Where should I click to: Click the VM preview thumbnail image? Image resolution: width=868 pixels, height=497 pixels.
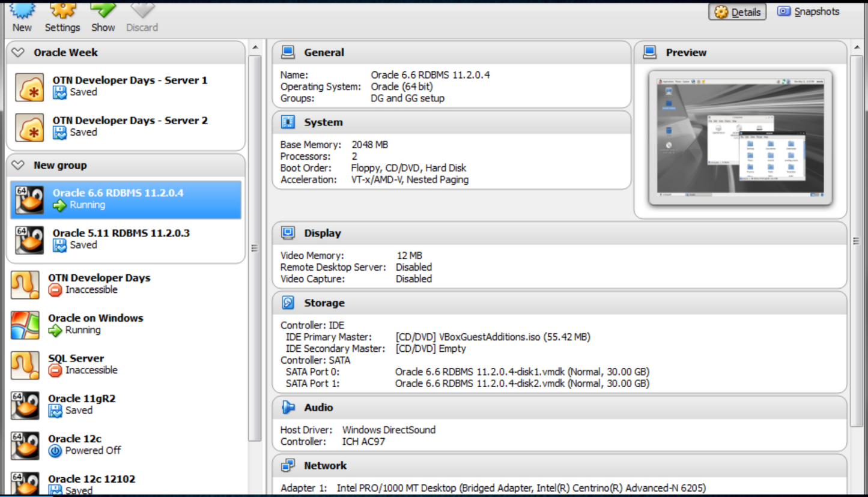(739, 137)
